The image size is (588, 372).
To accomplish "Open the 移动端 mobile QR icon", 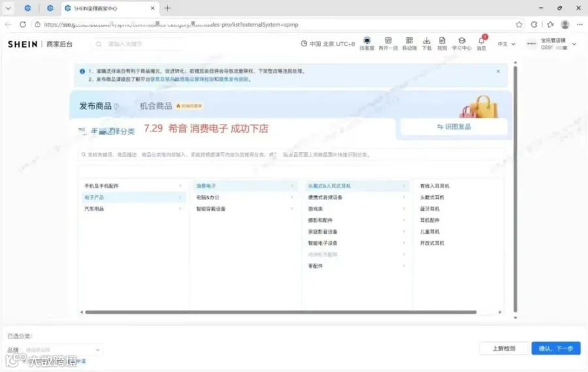I will [x=409, y=43].
